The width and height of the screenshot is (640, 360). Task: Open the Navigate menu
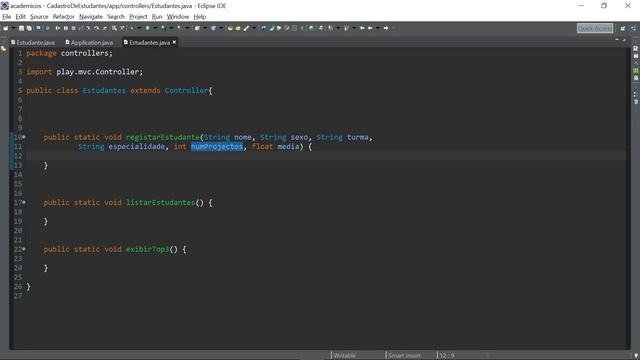pyautogui.click(x=91, y=17)
